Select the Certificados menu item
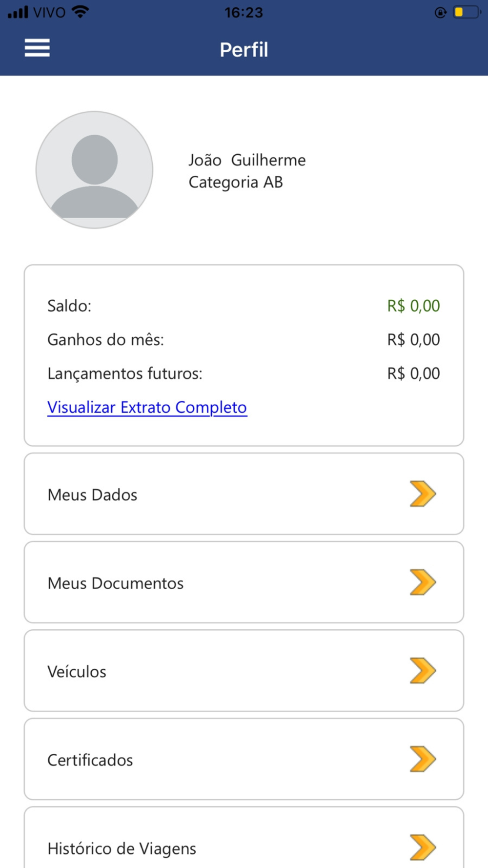Screen dimensions: 488x868 tap(90, 760)
